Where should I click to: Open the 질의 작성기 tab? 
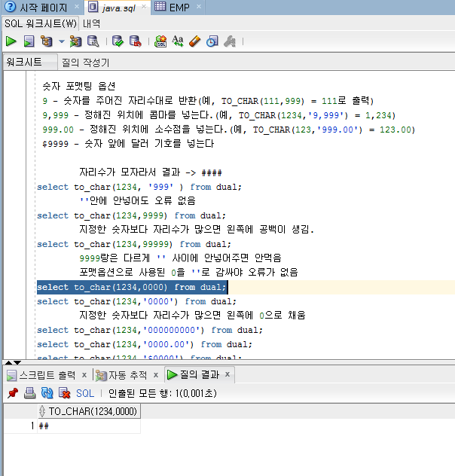(x=86, y=63)
